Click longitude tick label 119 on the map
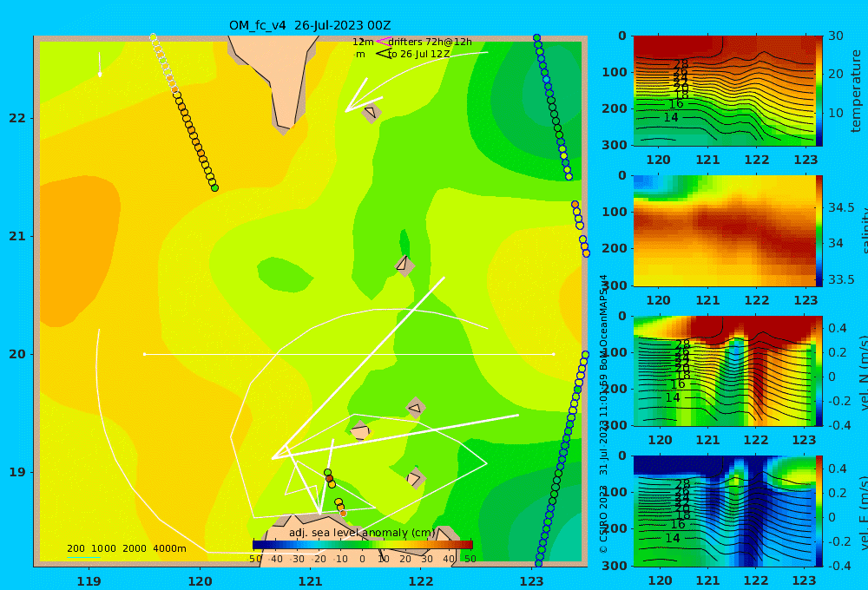 (x=89, y=581)
